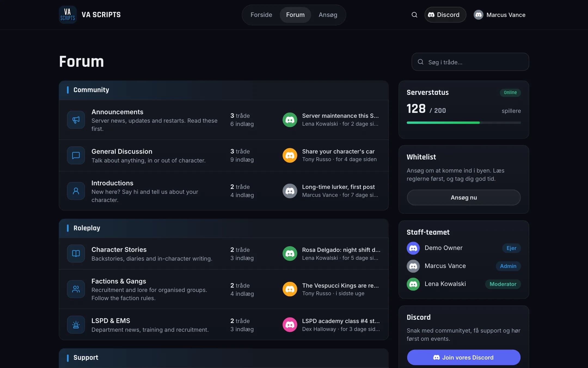Click Marcus Vance avatar in Staff-teamet list
Screen dimensions: 588x368
413,266
